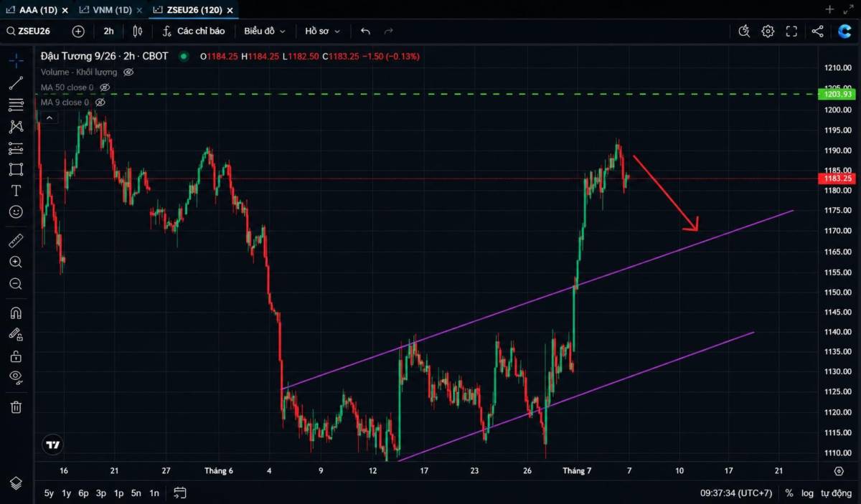The image size is (861, 504).
Task: Click the zoom out magnifier tool
Action: 16,284
